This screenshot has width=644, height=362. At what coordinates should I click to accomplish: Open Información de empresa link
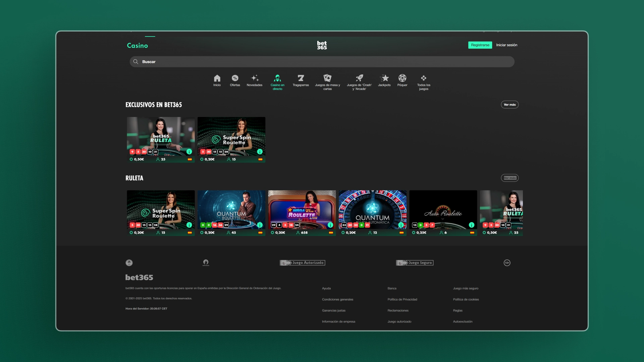(x=338, y=321)
